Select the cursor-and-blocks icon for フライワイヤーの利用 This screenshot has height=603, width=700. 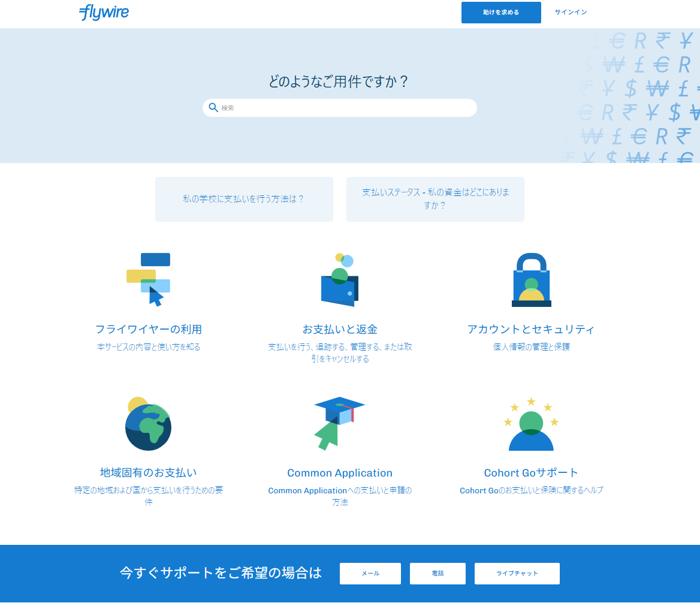148,279
